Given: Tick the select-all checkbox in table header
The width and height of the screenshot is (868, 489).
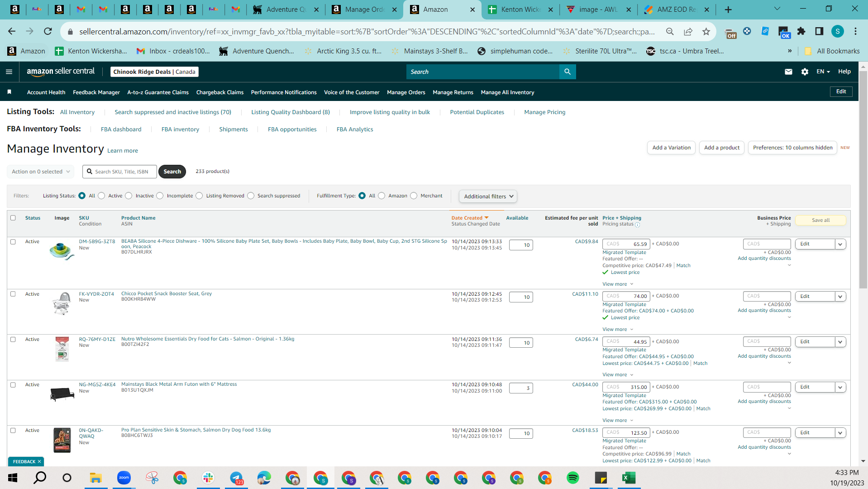Looking at the screenshot, I should 13,218.
